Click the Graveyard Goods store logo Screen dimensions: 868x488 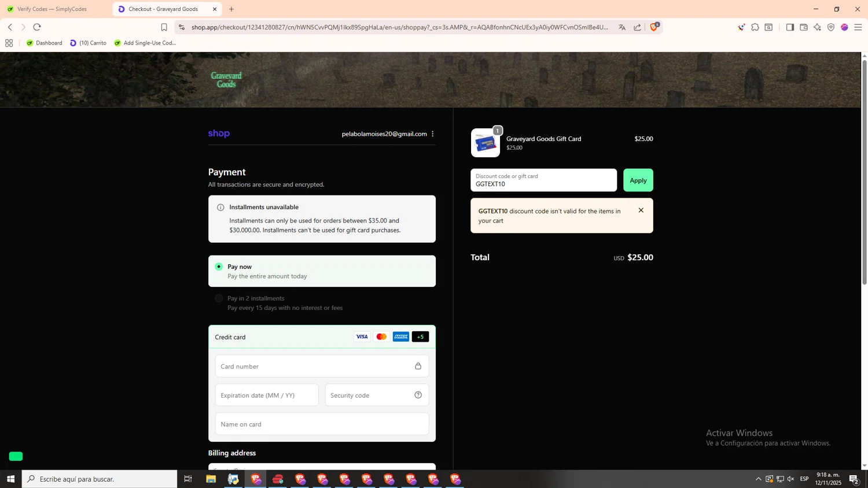point(226,80)
